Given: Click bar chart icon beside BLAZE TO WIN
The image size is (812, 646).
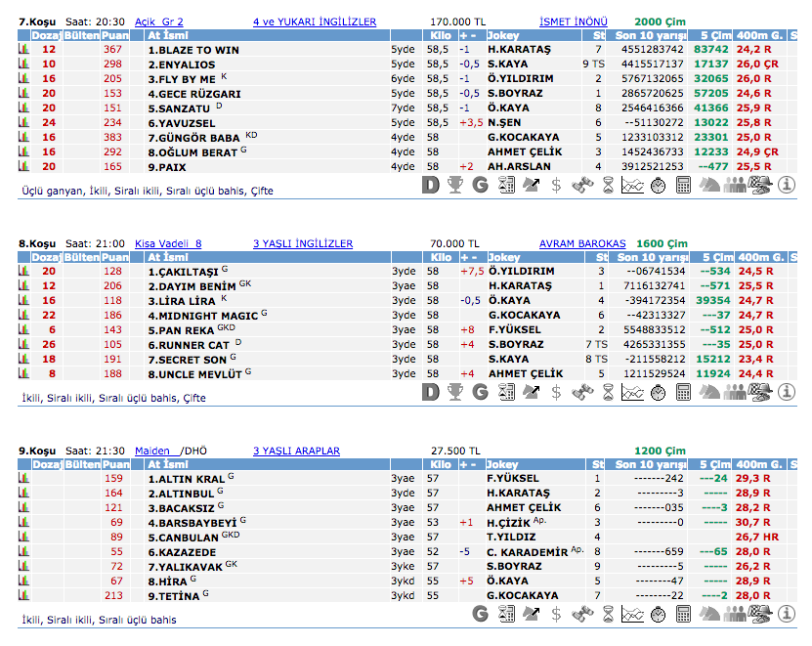Looking at the screenshot, I should pos(23,49).
